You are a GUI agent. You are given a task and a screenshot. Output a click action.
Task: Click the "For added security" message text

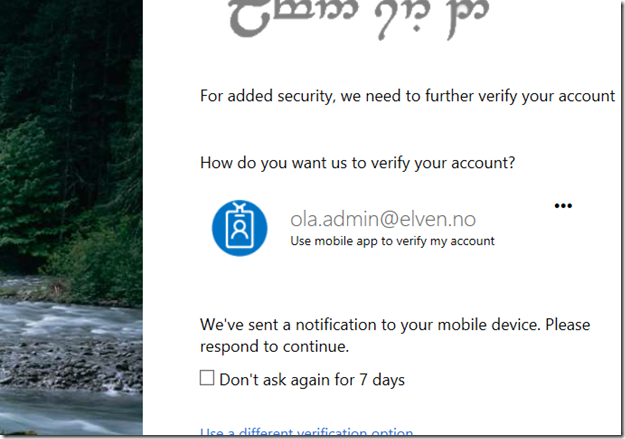(407, 96)
